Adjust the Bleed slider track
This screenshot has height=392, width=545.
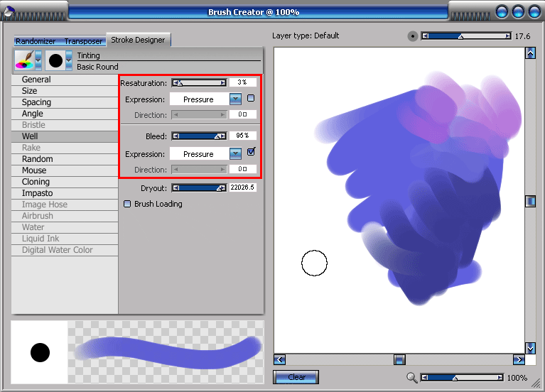point(199,136)
